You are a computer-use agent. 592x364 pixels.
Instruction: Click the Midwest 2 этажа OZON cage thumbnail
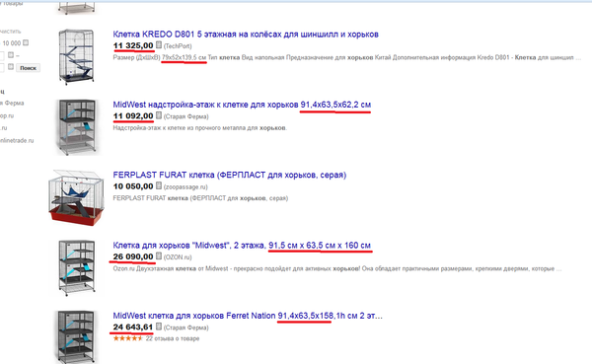click(77, 267)
